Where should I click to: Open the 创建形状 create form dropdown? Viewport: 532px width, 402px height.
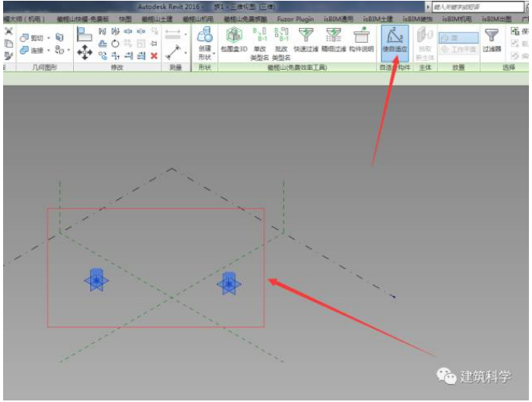[204, 44]
